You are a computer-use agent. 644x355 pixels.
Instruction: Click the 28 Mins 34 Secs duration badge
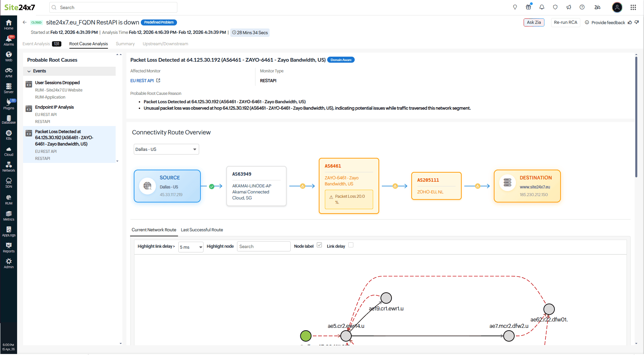click(250, 33)
